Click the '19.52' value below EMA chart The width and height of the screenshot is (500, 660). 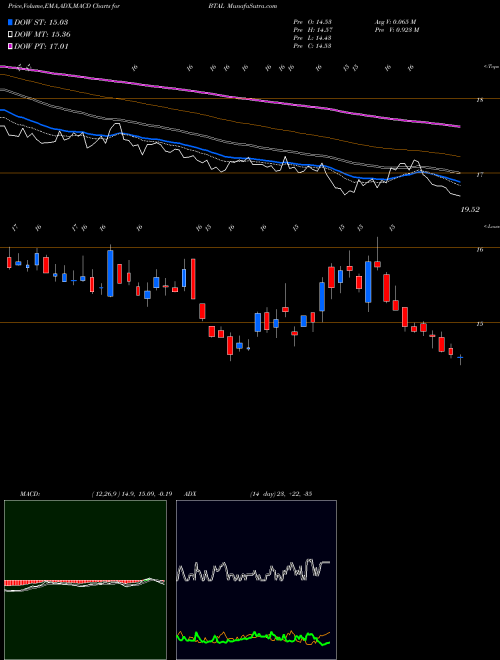(x=470, y=210)
